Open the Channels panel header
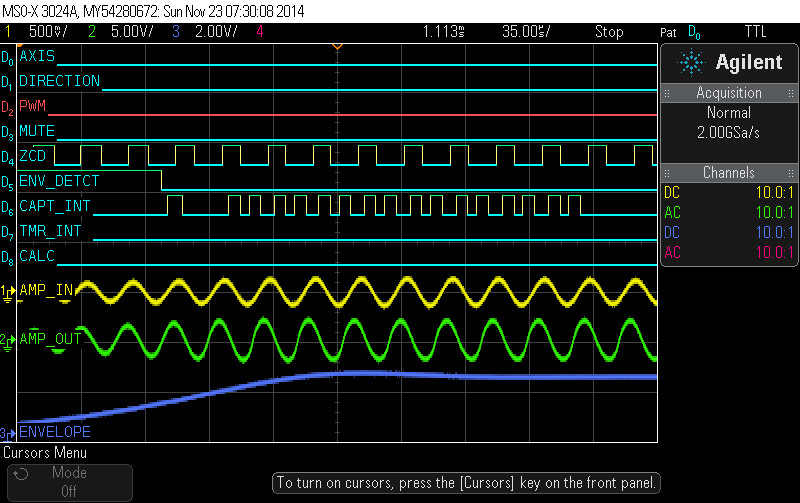This screenshot has width=800, height=503. pyautogui.click(x=729, y=173)
